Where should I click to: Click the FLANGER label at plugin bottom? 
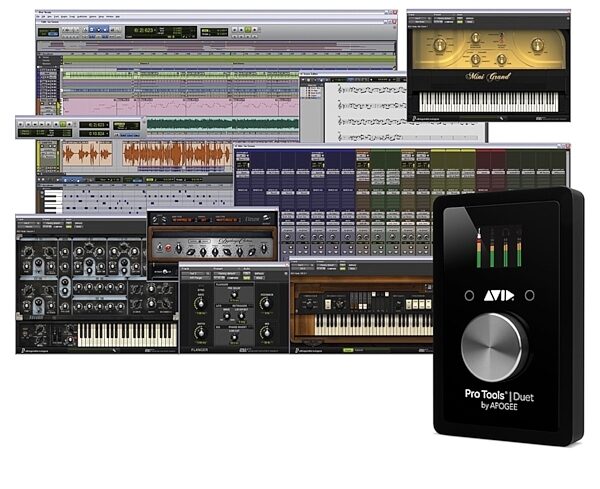click(199, 350)
